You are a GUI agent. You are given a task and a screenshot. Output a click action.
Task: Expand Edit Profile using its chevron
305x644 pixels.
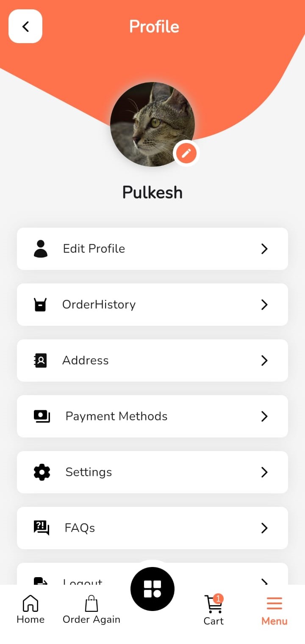point(264,249)
